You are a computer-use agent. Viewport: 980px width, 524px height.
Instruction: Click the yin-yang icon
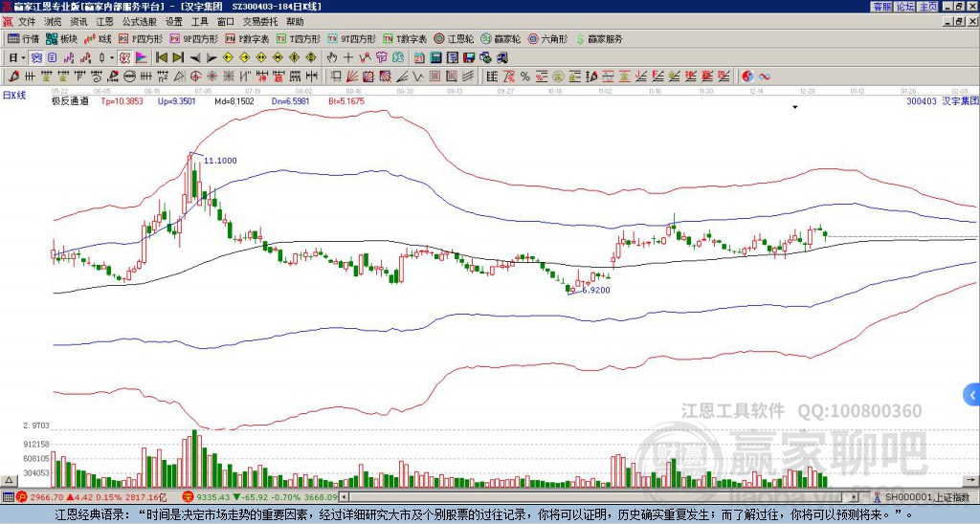747,76
